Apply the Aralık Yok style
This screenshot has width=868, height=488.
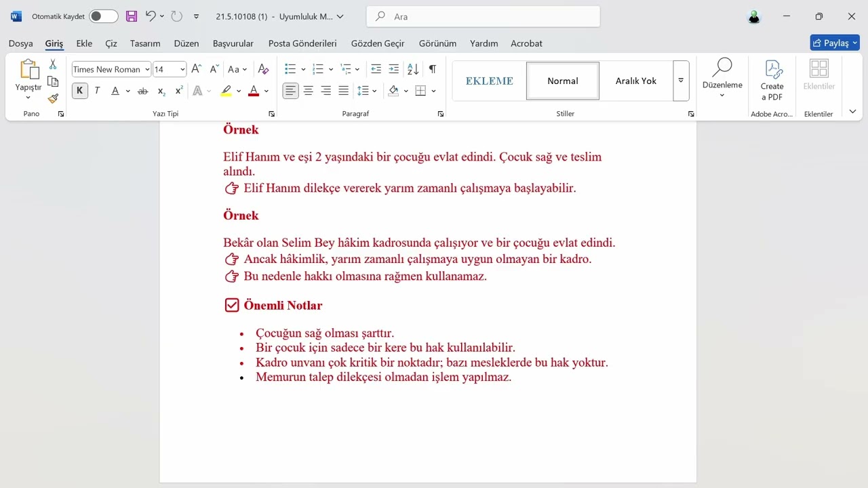coord(636,81)
